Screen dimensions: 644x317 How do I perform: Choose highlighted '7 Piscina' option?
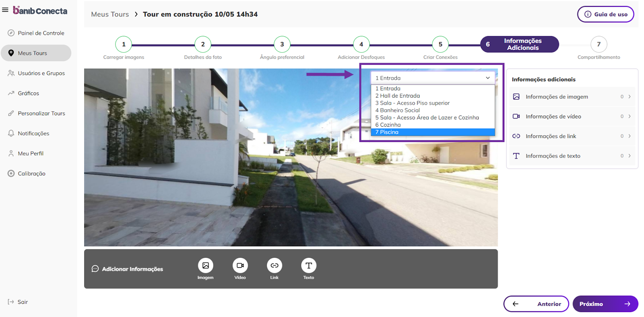pyautogui.click(x=433, y=132)
